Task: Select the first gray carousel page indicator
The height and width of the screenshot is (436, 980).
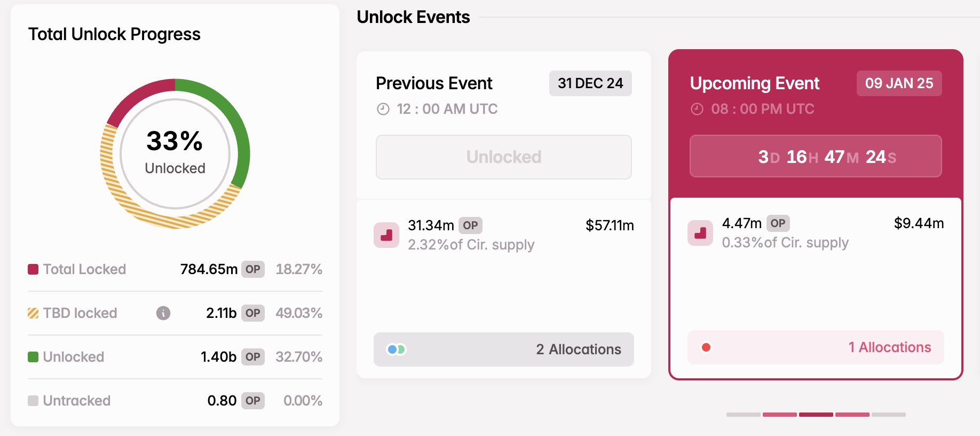Action: point(744,415)
